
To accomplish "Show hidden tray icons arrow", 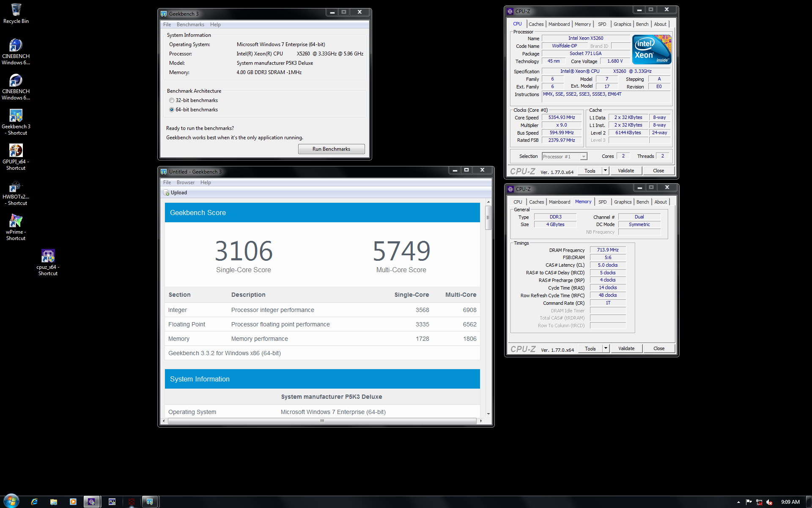I will [x=738, y=502].
